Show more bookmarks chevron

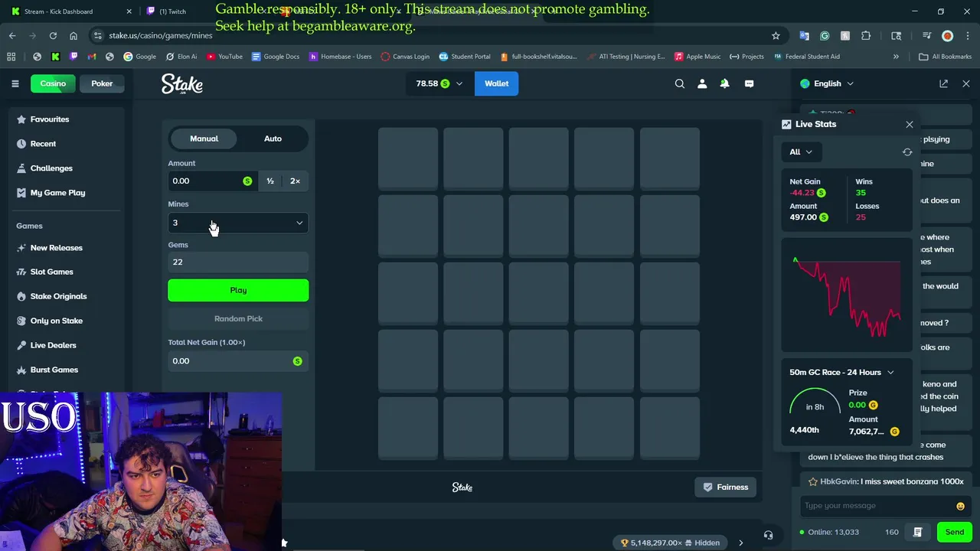click(896, 57)
